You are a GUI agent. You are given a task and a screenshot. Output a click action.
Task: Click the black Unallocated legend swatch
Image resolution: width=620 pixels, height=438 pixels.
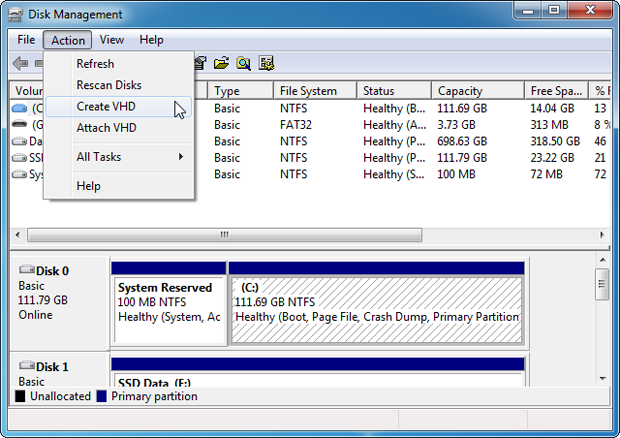pyautogui.click(x=20, y=397)
